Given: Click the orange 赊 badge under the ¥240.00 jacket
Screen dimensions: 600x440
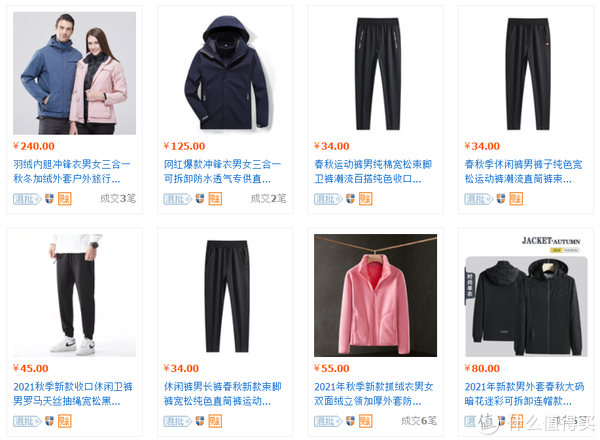Looking at the screenshot, I should point(65,199).
